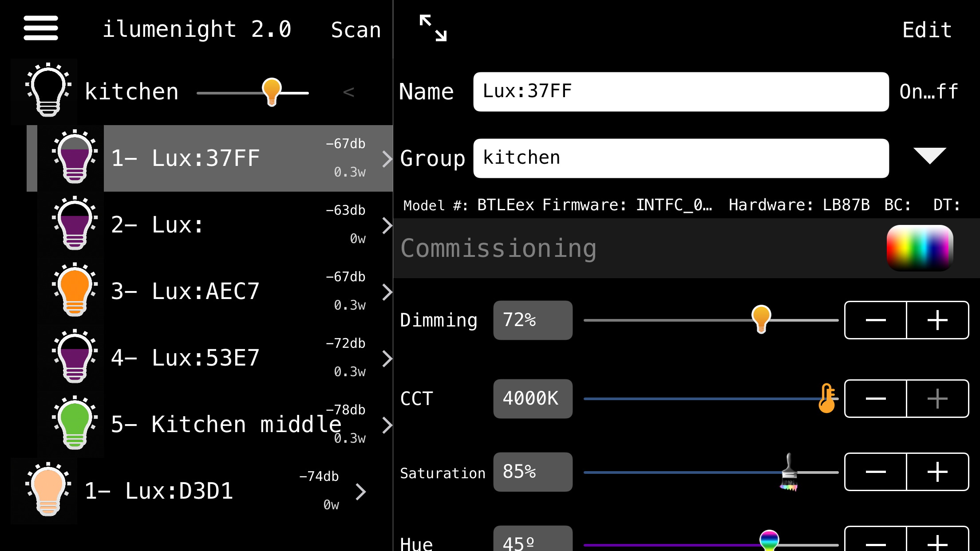Toggle the peach bulb for Lux:D3D1
This screenshot has width=980, height=551.
click(48, 489)
